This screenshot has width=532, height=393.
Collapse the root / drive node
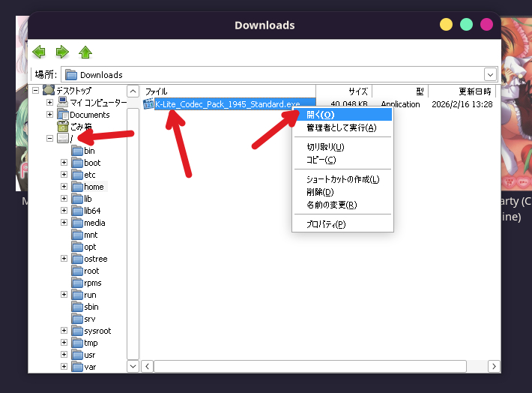click(50, 139)
